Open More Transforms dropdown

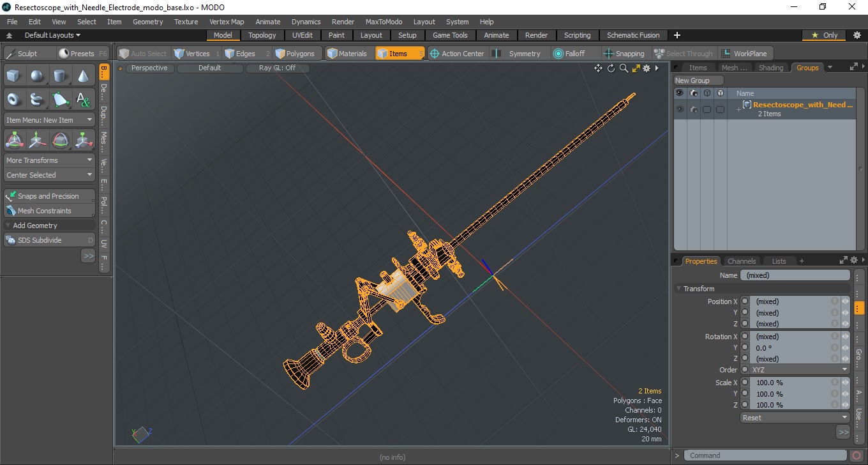(49, 160)
